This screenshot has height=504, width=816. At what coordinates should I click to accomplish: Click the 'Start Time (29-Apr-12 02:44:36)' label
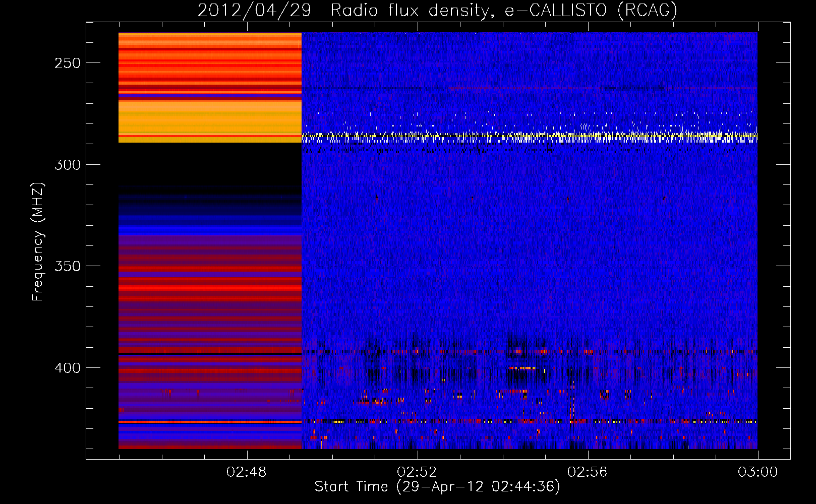click(x=437, y=487)
